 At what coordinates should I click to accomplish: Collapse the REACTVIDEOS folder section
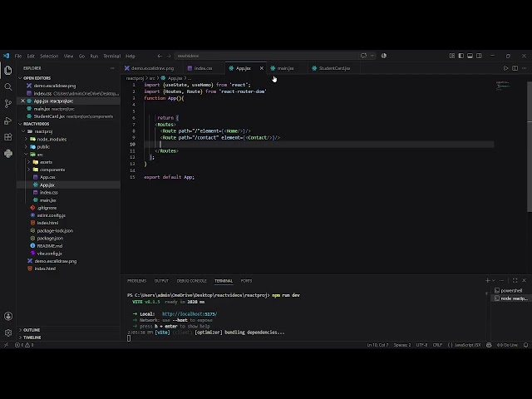[x=68, y=124]
